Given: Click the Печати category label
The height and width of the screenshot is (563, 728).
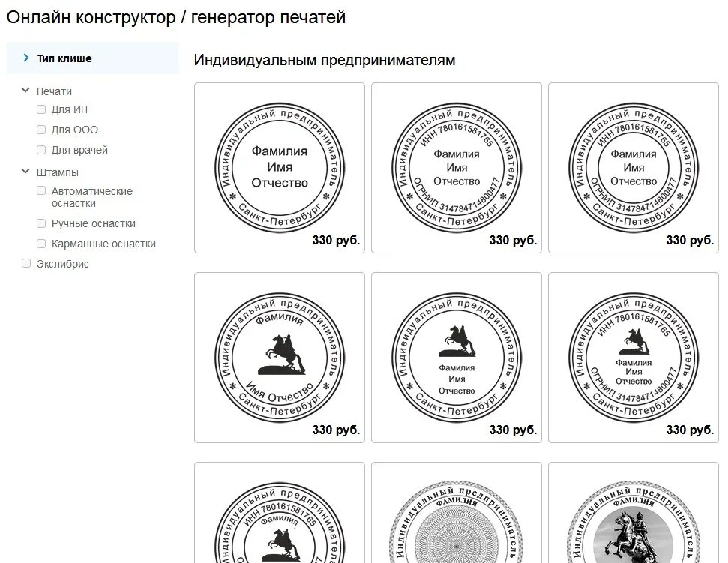Looking at the screenshot, I should tap(54, 91).
